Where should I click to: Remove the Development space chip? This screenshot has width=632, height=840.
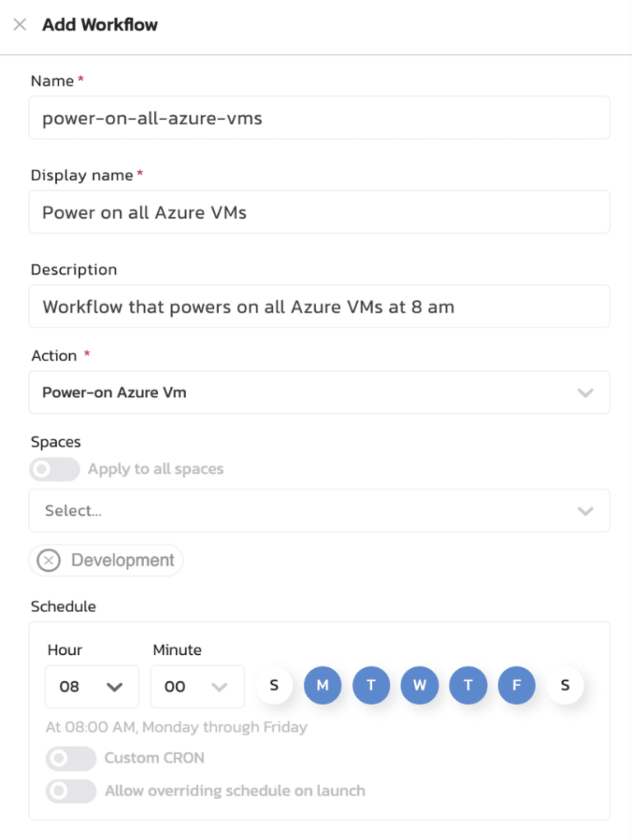49,560
